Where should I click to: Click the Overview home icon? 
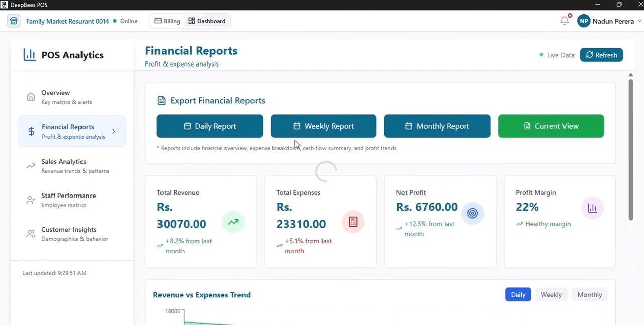click(31, 97)
